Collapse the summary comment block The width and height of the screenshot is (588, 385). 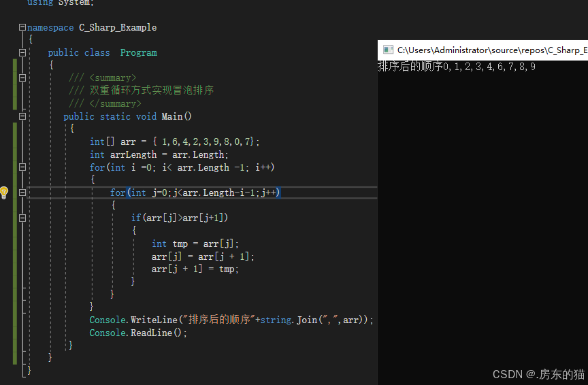coord(22,78)
